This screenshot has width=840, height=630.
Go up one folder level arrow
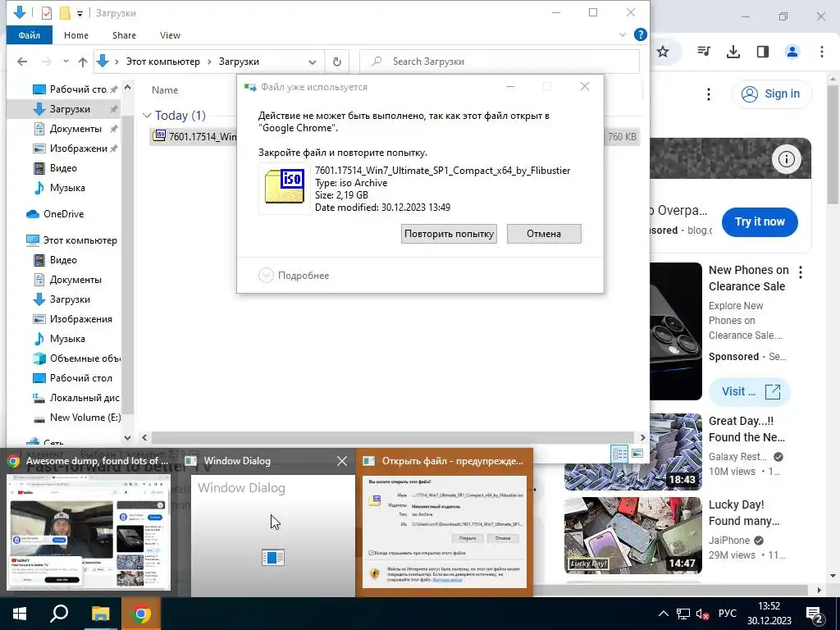[83, 62]
